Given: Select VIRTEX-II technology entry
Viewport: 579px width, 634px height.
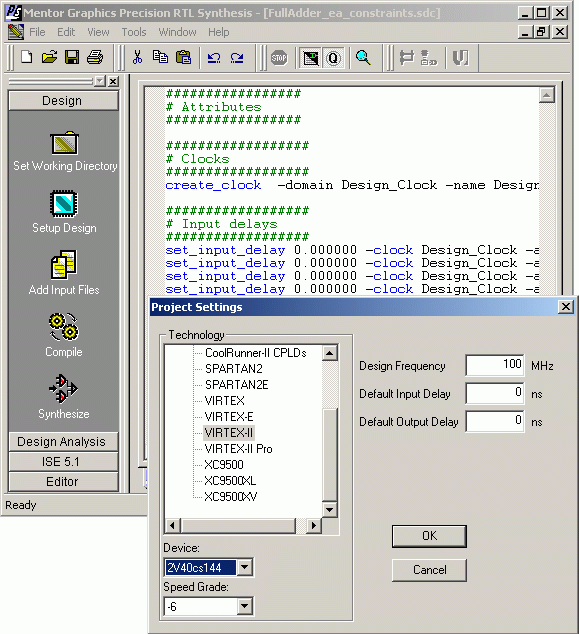Looking at the screenshot, I should tap(229, 433).
